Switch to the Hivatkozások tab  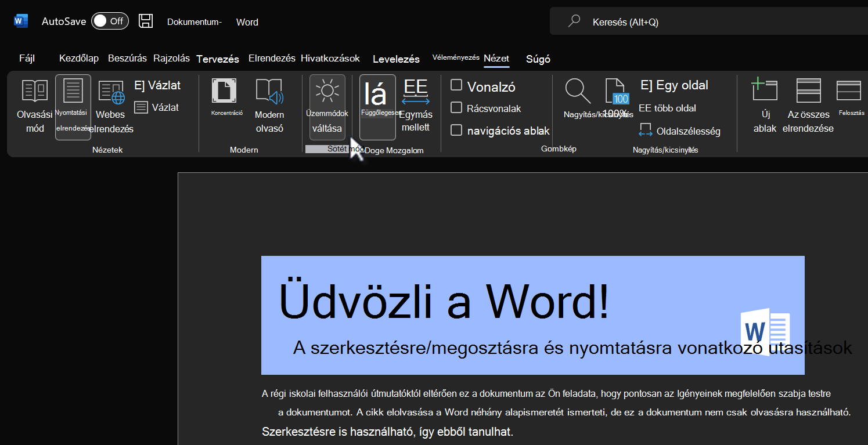tap(330, 59)
